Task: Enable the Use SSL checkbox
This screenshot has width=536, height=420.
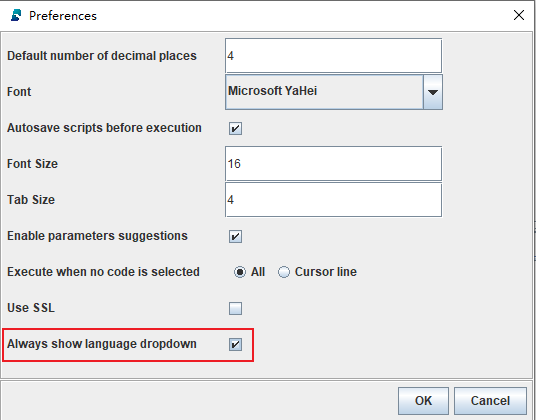Action: pos(236,308)
